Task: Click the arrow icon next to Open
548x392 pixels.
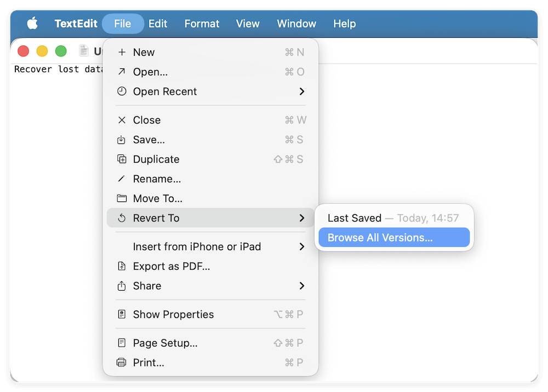Action: pos(121,72)
